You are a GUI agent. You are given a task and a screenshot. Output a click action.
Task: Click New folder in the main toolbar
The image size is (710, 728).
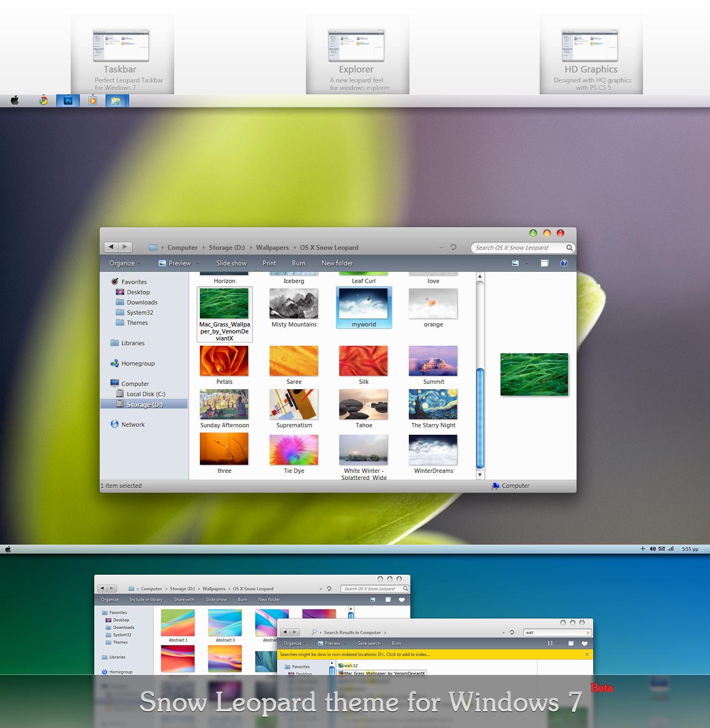click(337, 263)
